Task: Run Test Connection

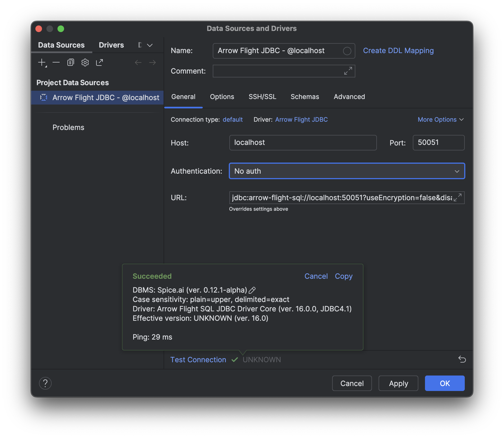Action: [x=198, y=359]
